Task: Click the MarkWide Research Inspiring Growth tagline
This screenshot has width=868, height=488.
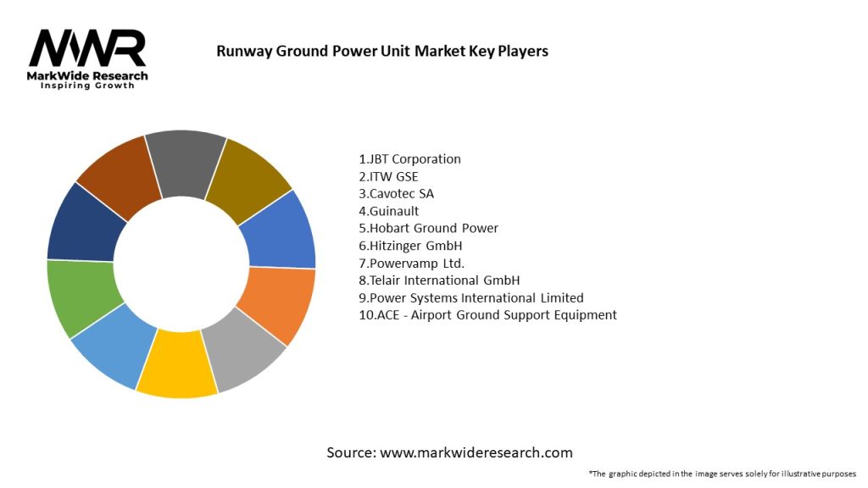Action: tap(87, 80)
